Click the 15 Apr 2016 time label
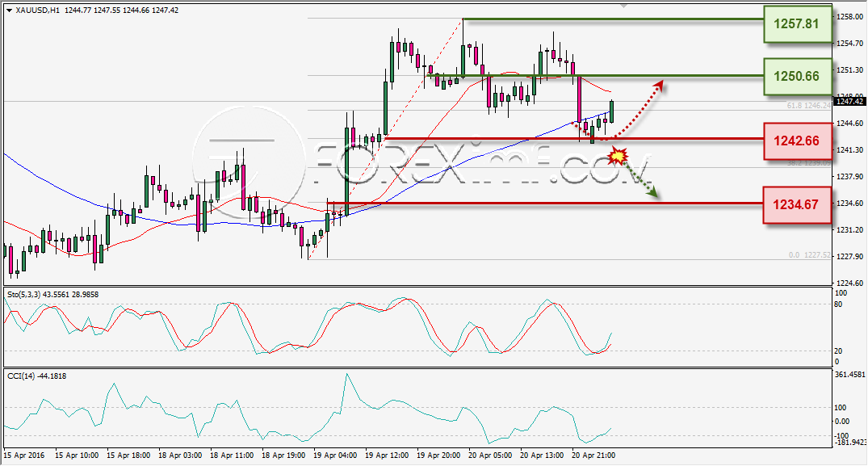The width and height of the screenshot is (868, 466). [23, 456]
